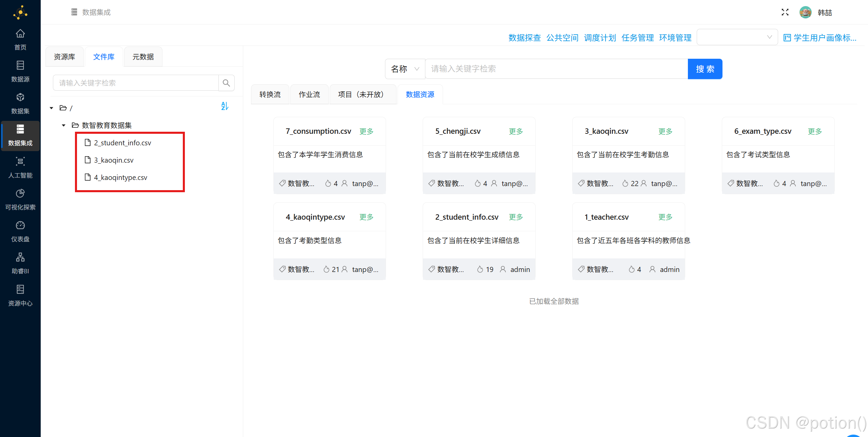Screen dimensions: 868x437
Task: Switch to the 作业流 tab
Action: (x=309, y=94)
